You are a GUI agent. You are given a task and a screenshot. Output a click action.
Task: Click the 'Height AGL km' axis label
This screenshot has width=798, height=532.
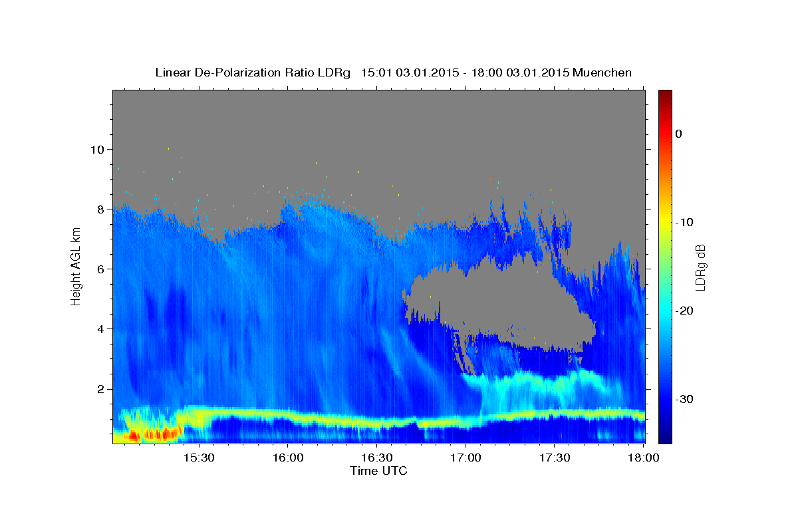(76, 266)
